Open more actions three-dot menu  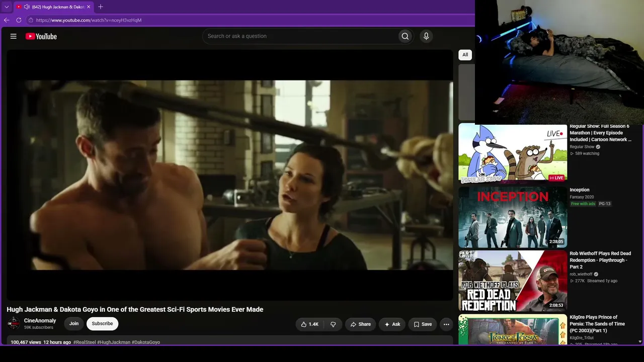(446, 324)
